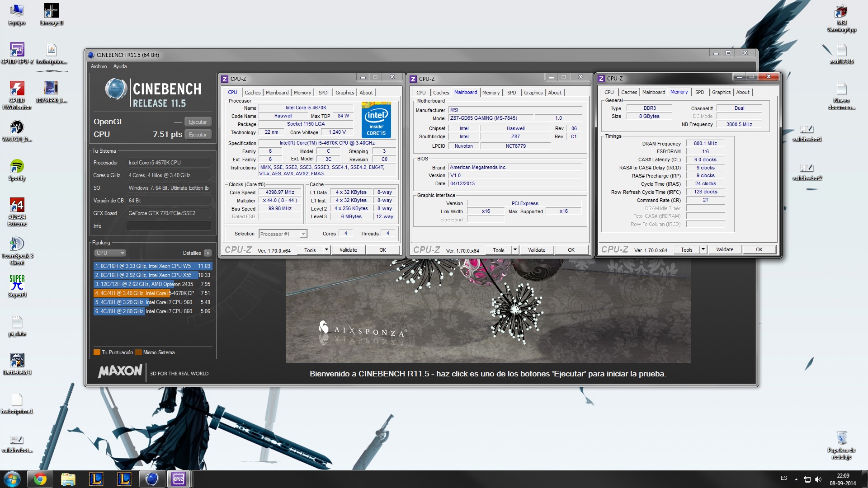Click orange Tu Puntuación legend swatch
This screenshot has width=868, height=488.
click(x=97, y=352)
